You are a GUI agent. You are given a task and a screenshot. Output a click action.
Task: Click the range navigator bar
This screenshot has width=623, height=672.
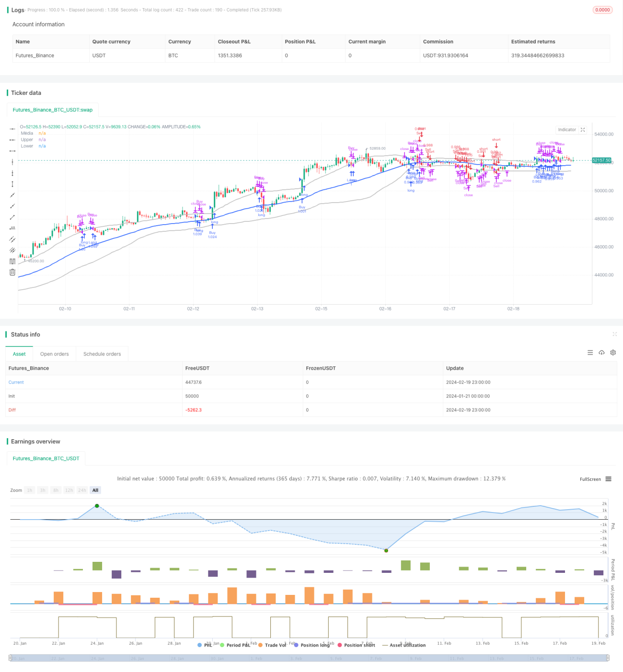point(310,658)
